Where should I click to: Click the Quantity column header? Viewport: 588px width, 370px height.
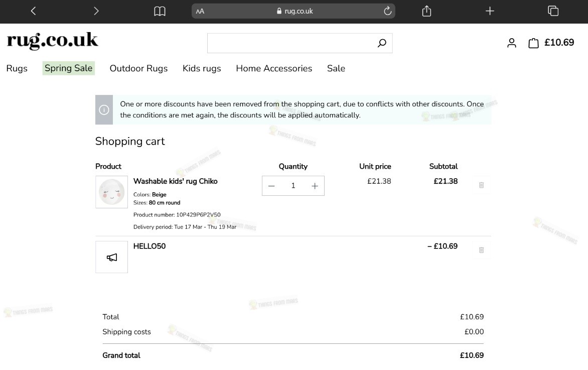click(293, 166)
